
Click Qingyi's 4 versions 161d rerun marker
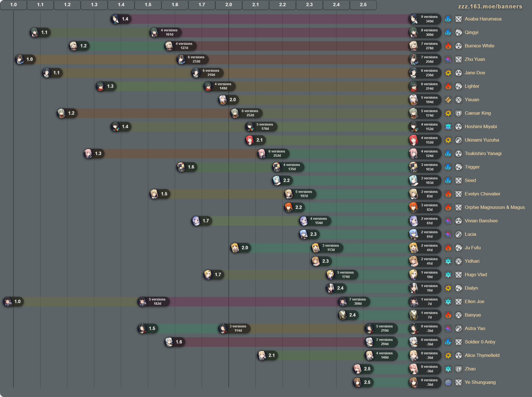pos(165,33)
